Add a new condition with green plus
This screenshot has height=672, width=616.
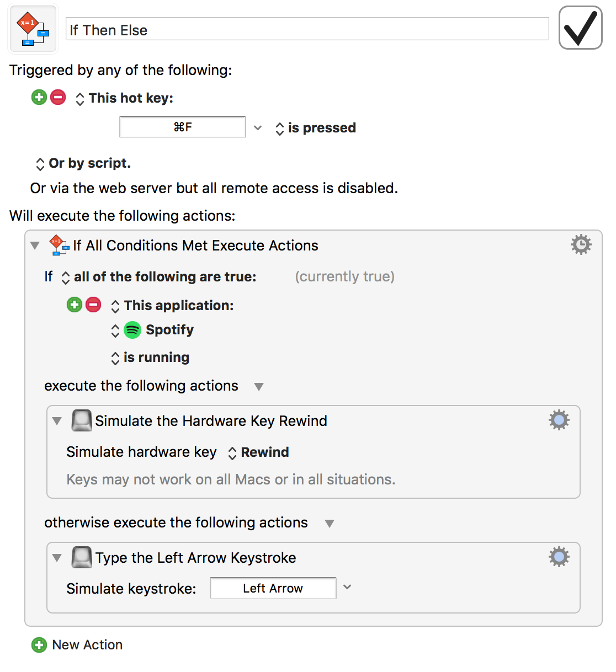75,305
